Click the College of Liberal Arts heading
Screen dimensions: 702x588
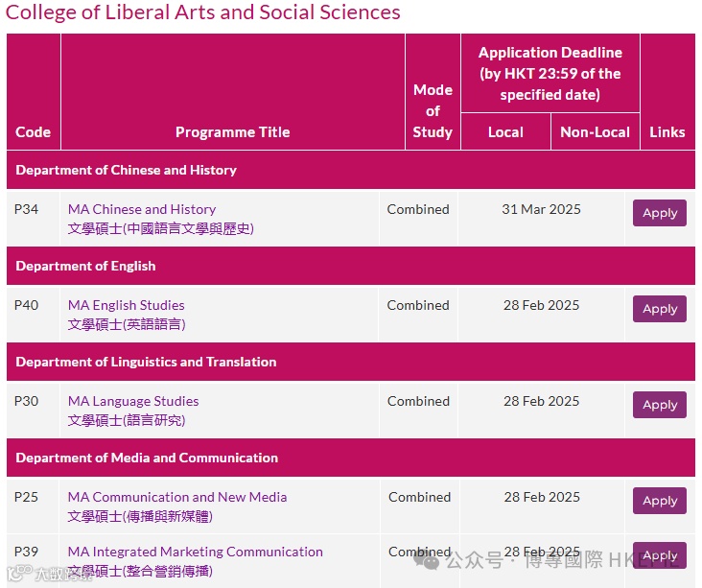203,12
